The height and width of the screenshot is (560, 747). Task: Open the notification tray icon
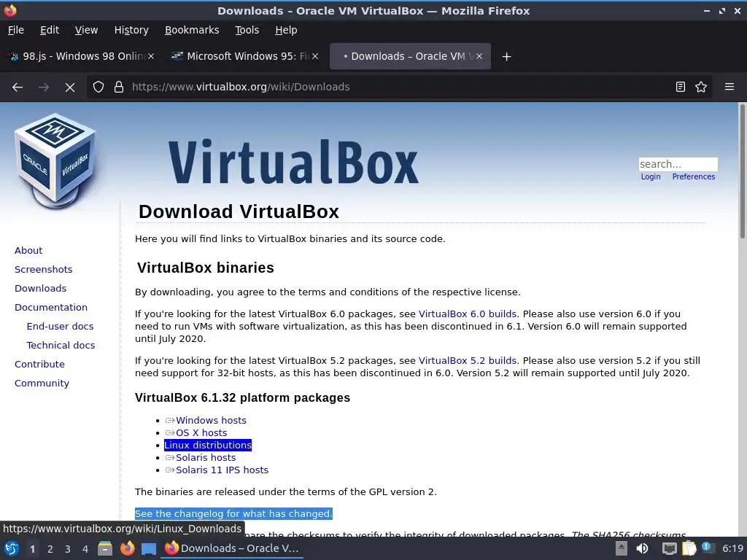708,548
